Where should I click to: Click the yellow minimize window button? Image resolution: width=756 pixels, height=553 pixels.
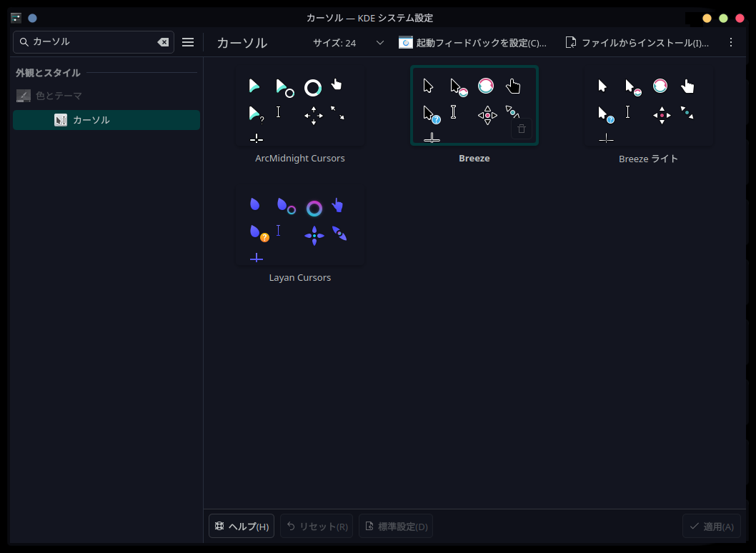click(707, 19)
